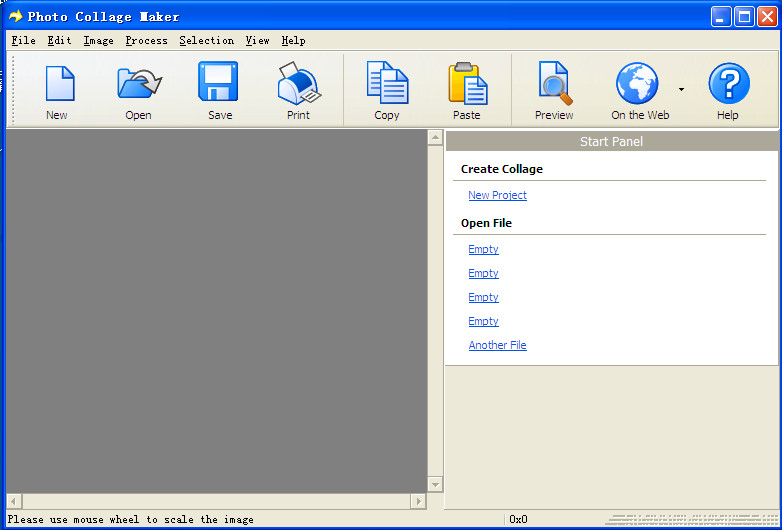Viewport: 782px width, 530px height.
Task: Save the project using the floppy disk icon
Action: [218, 81]
